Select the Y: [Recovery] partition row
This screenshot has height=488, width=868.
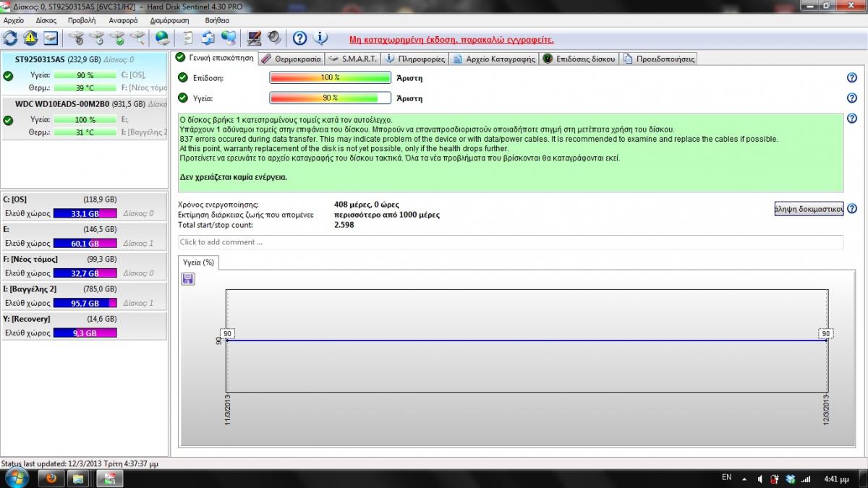[x=85, y=325]
